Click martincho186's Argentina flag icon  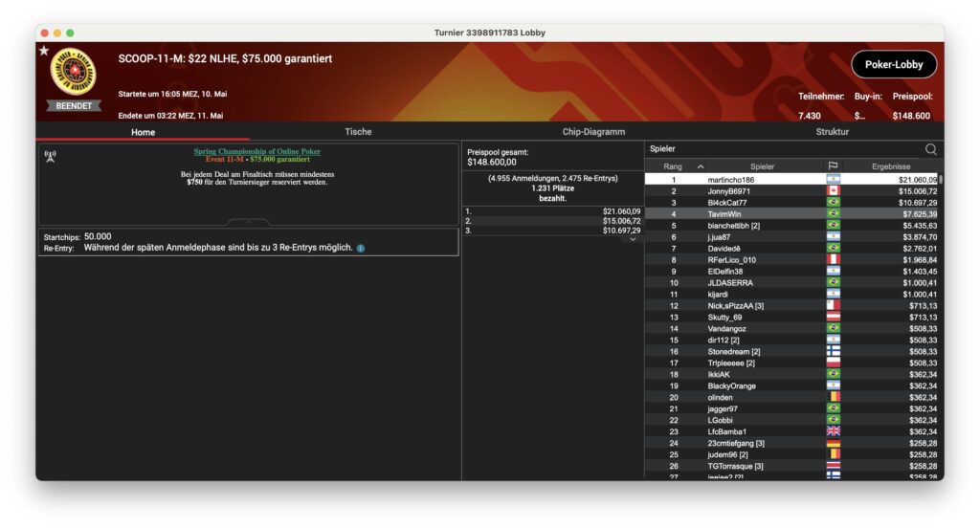coord(832,180)
